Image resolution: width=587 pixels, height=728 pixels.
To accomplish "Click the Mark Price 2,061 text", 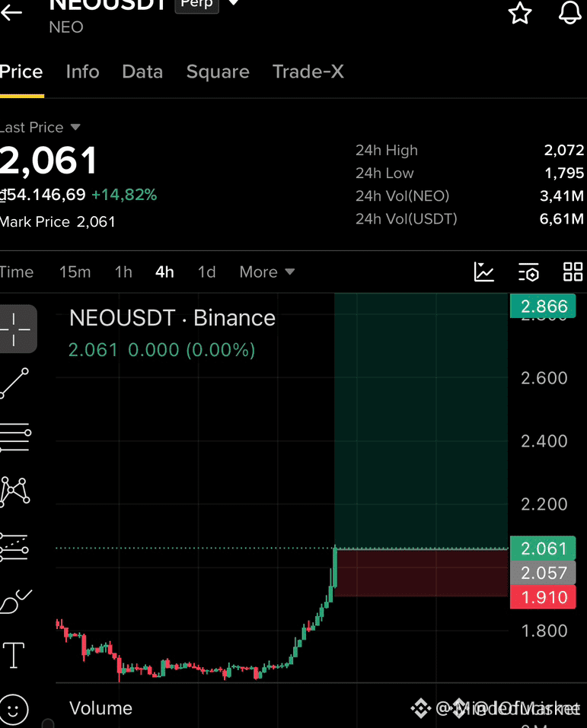I will point(58,222).
